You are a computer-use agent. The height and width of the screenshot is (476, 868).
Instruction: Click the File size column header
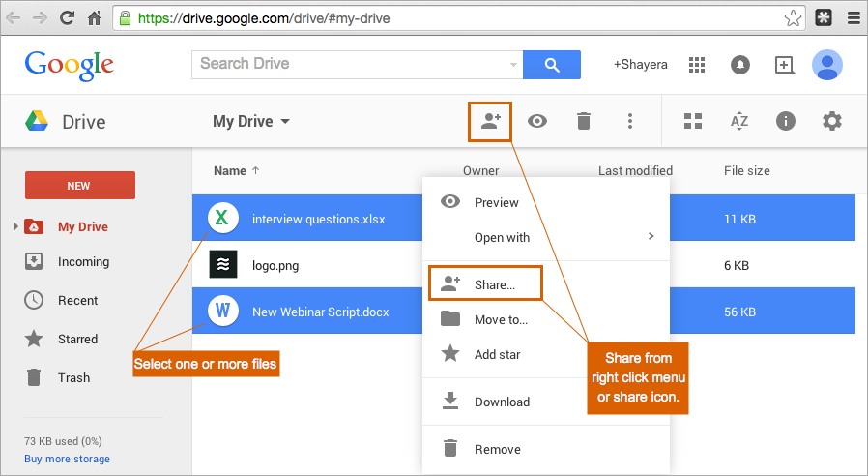[747, 170]
